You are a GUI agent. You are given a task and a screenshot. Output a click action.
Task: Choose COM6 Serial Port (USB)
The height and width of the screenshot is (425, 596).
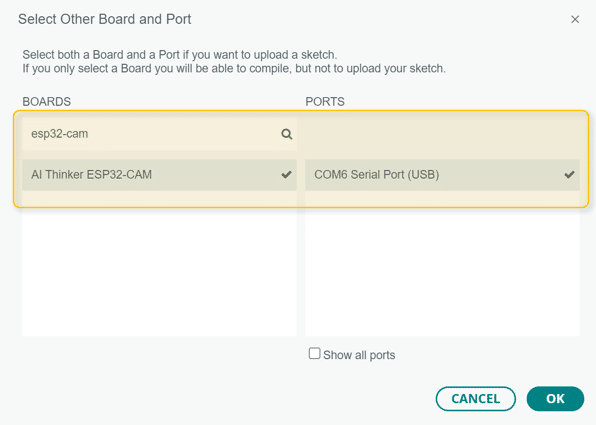[x=442, y=175]
